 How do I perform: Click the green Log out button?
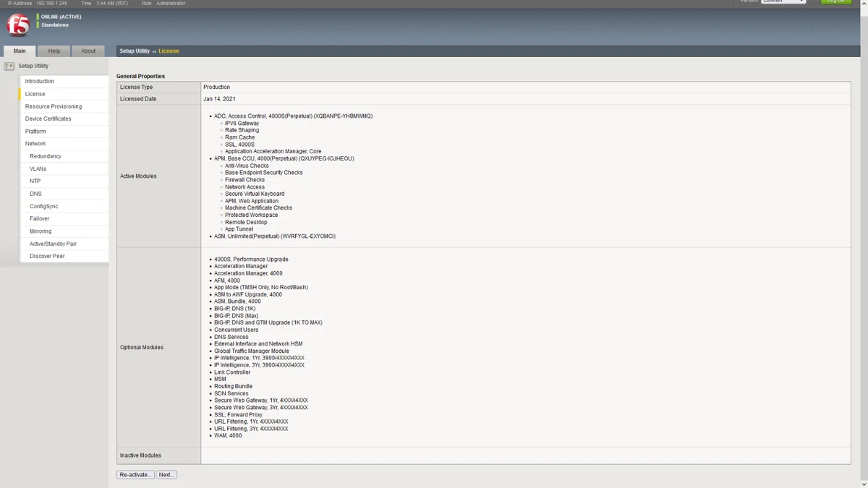click(835, 2)
